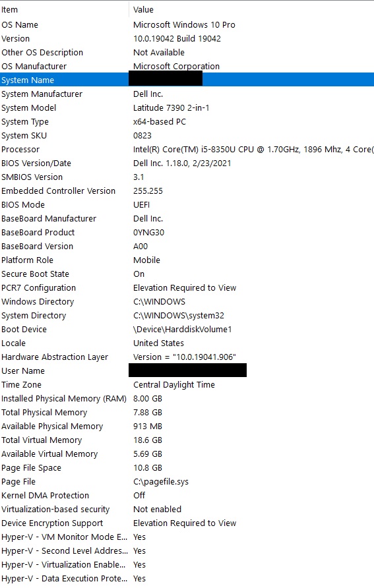Viewport: 374px width, 588px height.
Task: Click the Item column header
Action: [x=64, y=10]
